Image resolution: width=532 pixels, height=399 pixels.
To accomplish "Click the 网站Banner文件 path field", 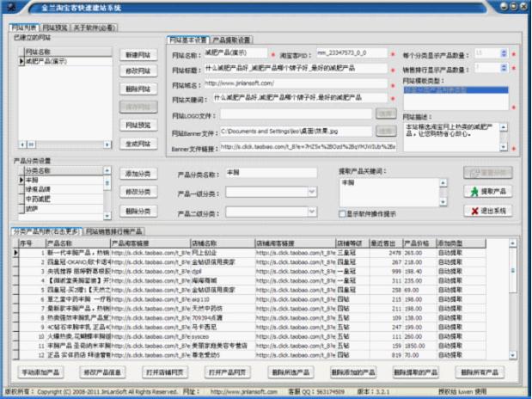I will 296,131.
